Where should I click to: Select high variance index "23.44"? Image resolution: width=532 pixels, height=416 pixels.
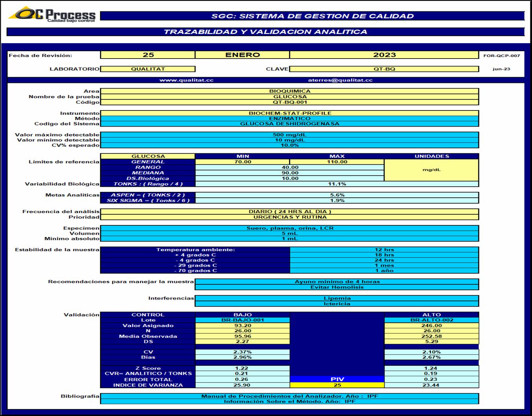click(x=431, y=385)
